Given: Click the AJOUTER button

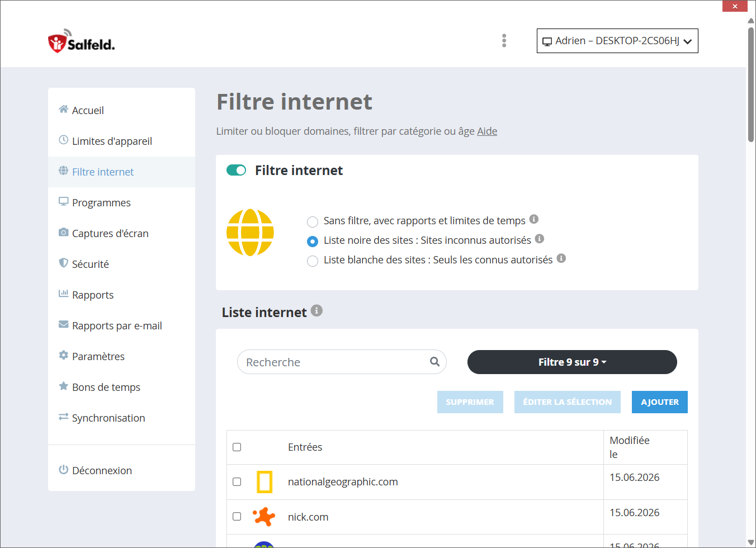Looking at the screenshot, I should coord(660,402).
